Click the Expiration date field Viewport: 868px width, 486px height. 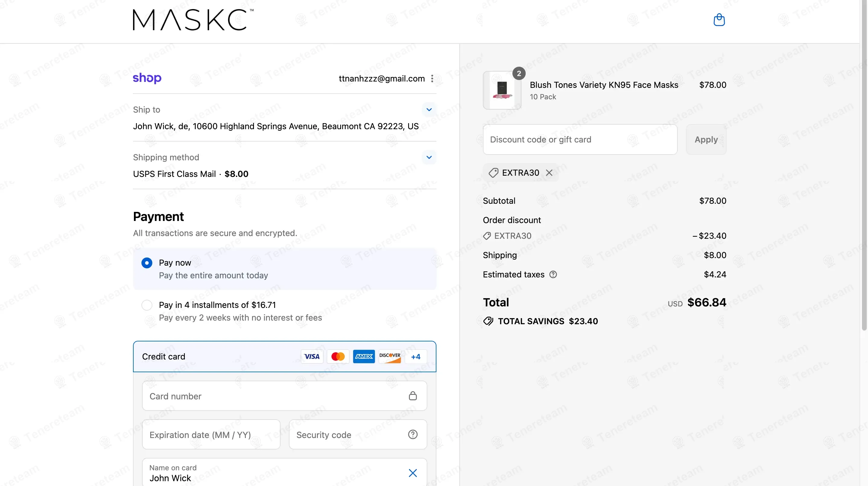[x=211, y=434]
